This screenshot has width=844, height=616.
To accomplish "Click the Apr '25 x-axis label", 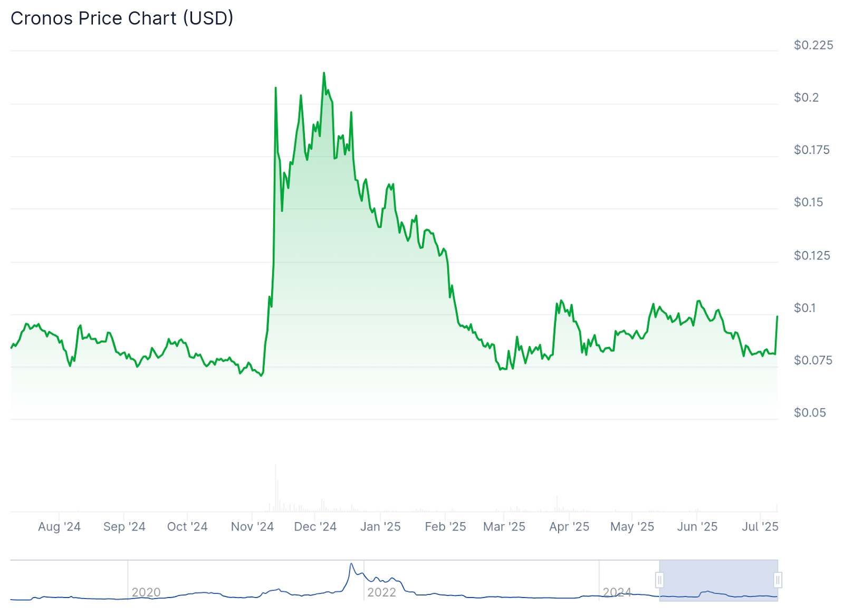I will click(569, 526).
